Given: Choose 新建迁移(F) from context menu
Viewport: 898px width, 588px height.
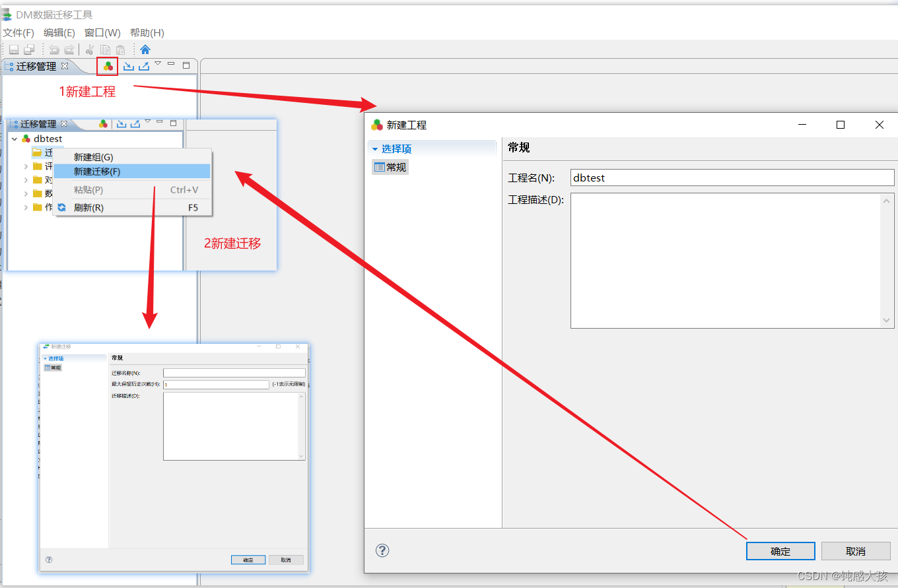Looking at the screenshot, I should [132, 171].
